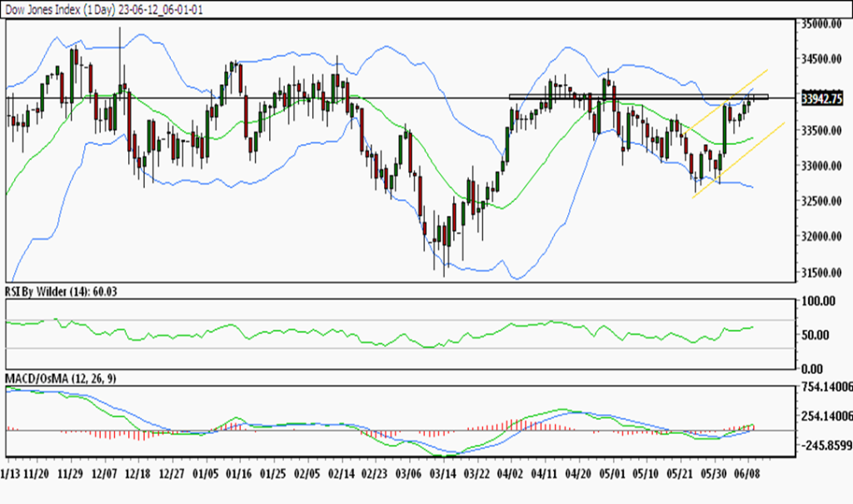
Task: Click the 12/07 date label
Action: (104, 473)
